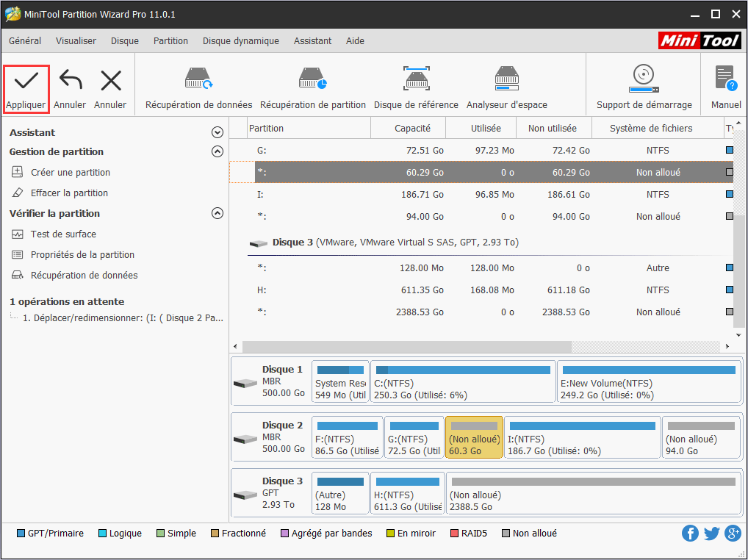Open the Twitter share icon

711,534
